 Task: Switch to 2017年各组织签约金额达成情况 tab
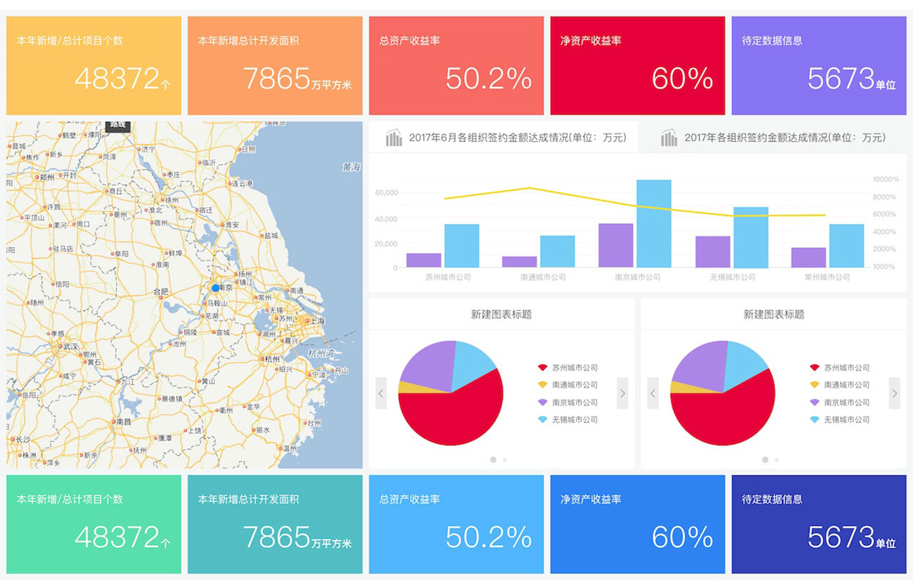tap(784, 138)
